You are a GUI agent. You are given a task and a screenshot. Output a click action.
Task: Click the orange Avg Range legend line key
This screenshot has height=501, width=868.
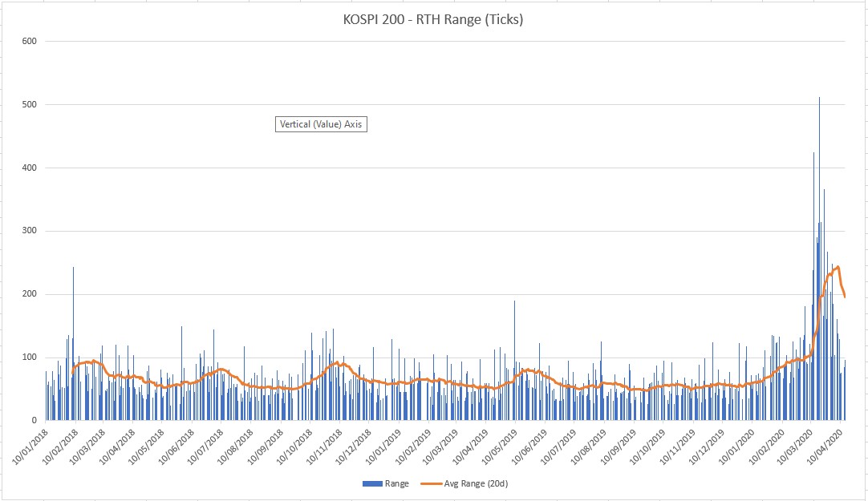[x=431, y=483]
